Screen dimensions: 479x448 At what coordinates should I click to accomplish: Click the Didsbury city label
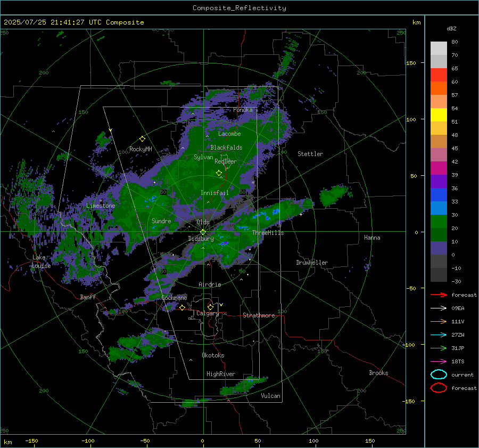click(201, 239)
